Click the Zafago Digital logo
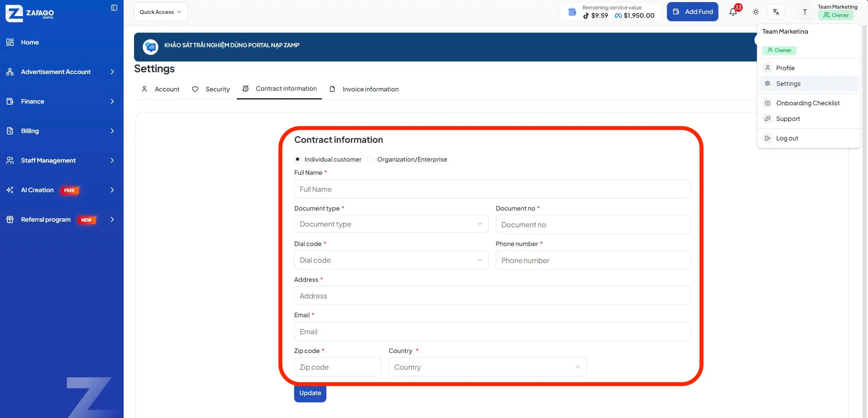Viewport: 868px width, 418px height. (30, 13)
